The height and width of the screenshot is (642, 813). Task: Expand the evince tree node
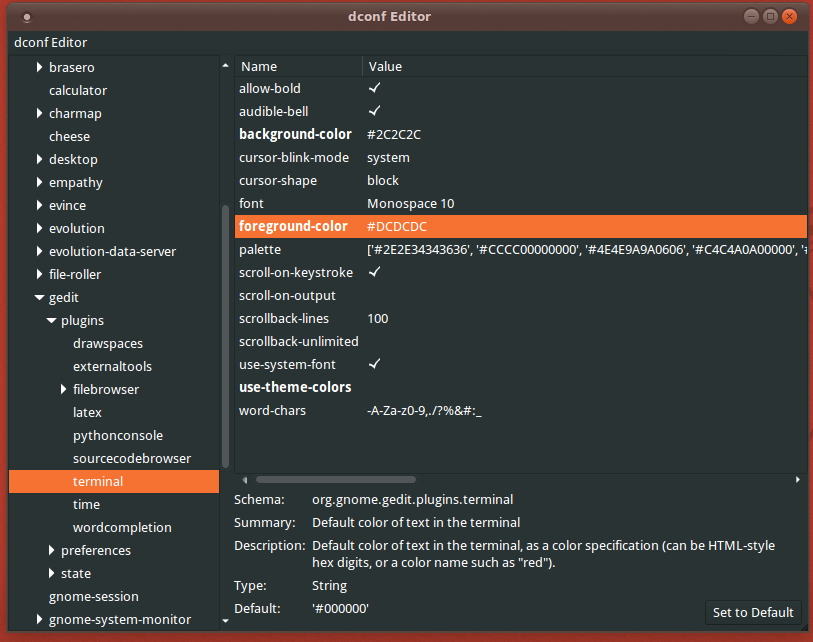[39, 205]
